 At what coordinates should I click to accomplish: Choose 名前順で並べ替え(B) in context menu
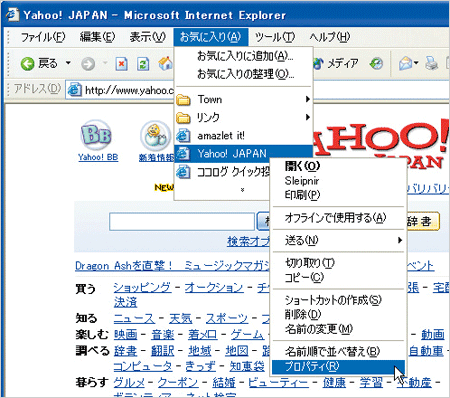pyautogui.click(x=338, y=352)
